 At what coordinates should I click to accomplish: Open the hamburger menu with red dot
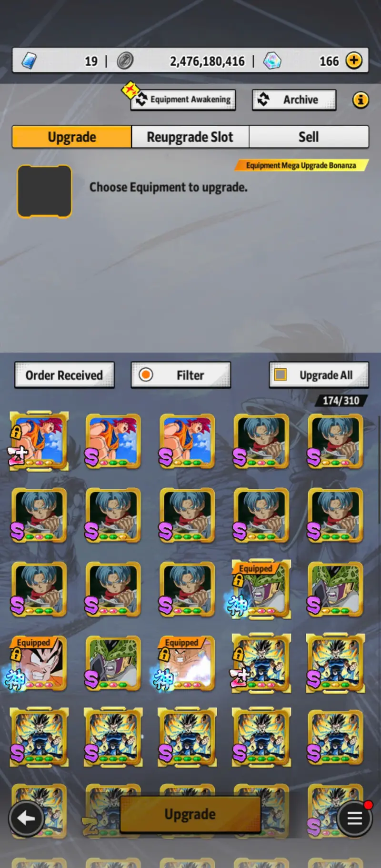coord(354,818)
